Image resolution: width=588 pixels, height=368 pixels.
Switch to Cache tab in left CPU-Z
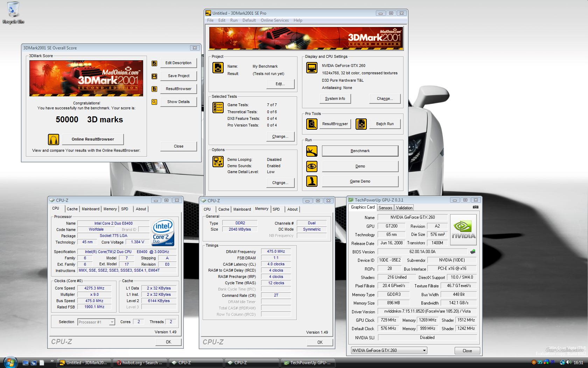(x=72, y=209)
